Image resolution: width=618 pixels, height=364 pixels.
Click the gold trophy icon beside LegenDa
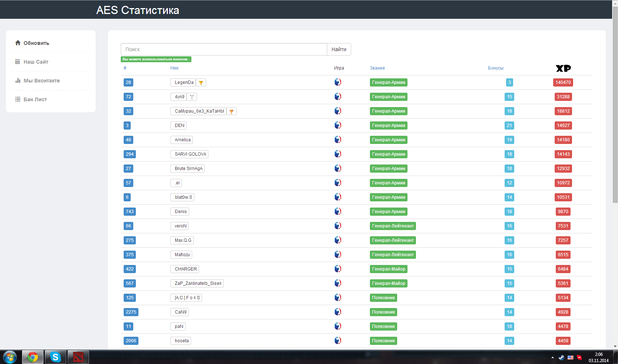(201, 82)
